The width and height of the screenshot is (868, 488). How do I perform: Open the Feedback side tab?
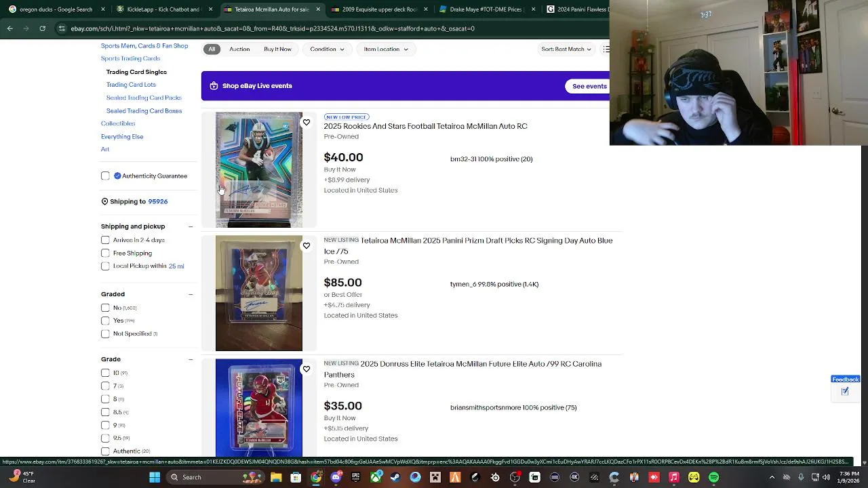tap(846, 380)
